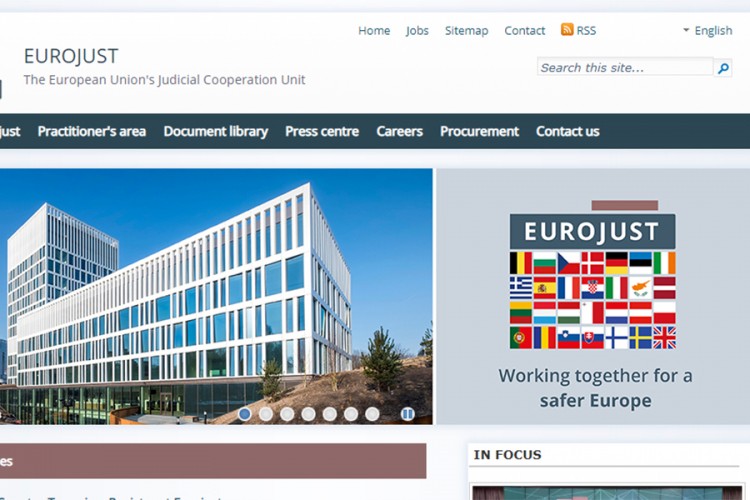
Task: Select the third slideshow dot
Action: pos(287,414)
